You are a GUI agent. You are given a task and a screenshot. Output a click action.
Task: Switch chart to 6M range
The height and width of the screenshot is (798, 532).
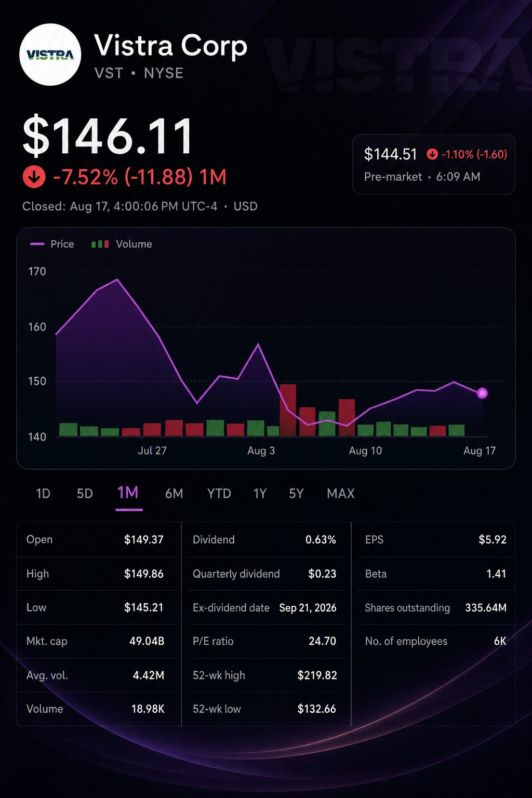[174, 494]
